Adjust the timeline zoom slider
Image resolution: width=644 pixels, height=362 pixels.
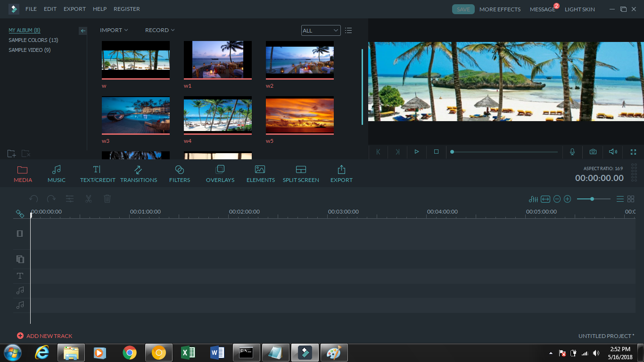[594, 199]
